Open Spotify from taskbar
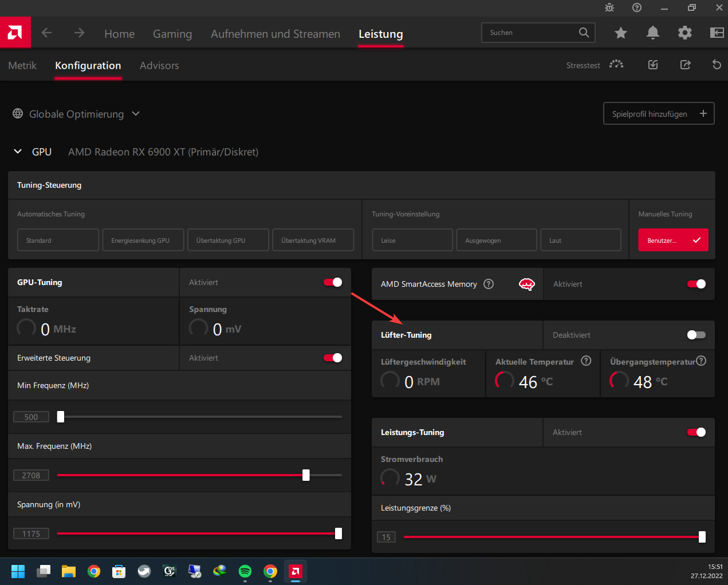This screenshot has width=728, height=585. (x=245, y=571)
